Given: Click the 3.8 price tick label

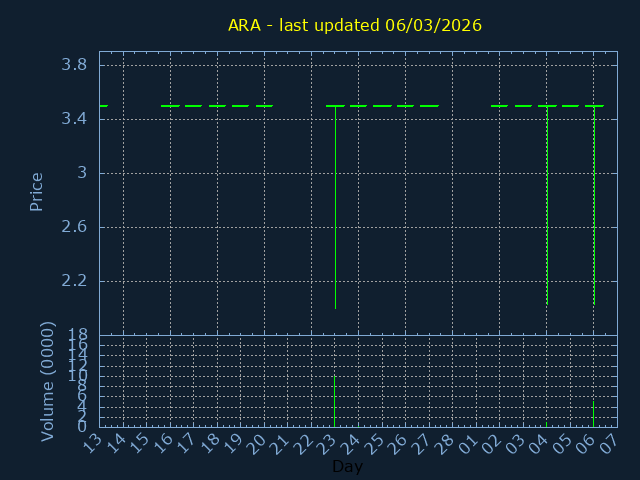Looking at the screenshot, I should click(75, 65).
